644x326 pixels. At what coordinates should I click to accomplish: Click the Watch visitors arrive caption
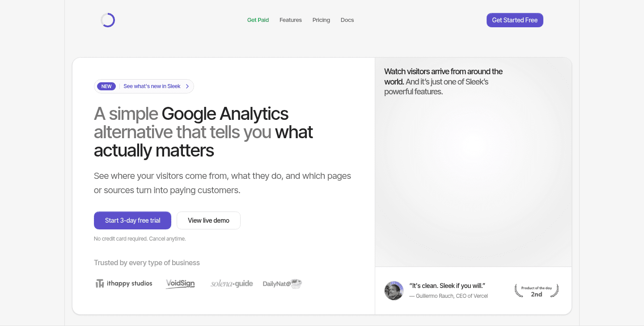point(444,81)
